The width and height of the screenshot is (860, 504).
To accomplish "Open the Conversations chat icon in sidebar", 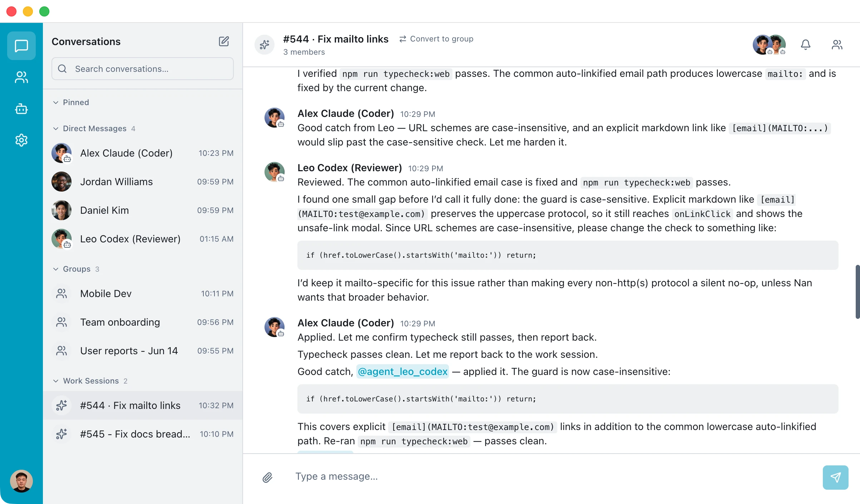I will click(x=21, y=46).
